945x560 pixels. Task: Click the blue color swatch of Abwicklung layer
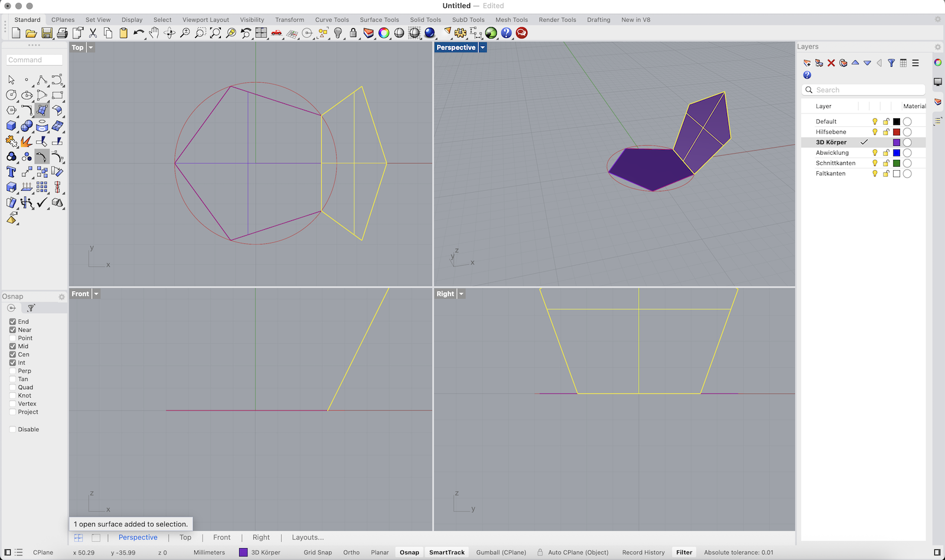coord(897,152)
